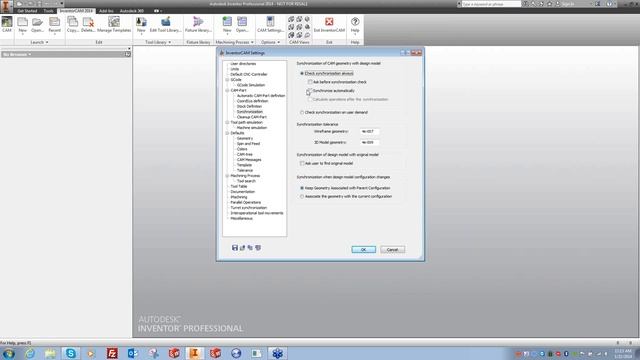This screenshot has height=360, width=640.
Task: Open Edit Tool Library
Action: [x=165, y=24]
